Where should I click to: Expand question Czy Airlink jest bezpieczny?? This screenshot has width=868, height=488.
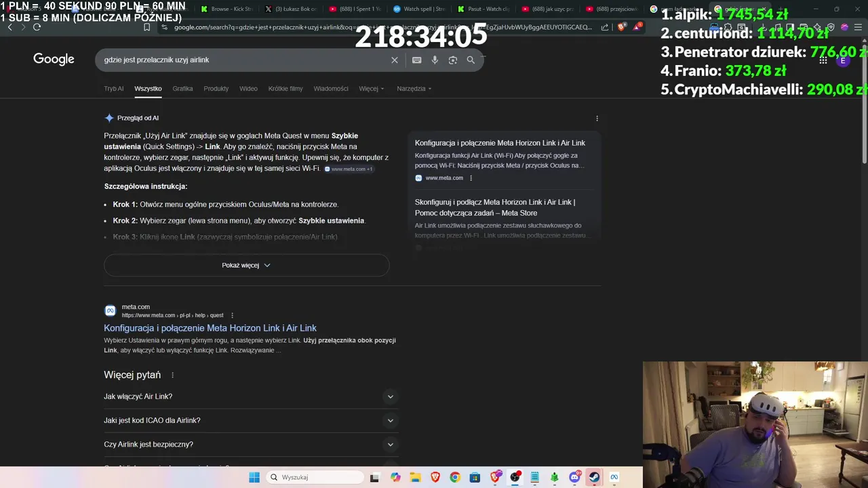click(251, 445)
